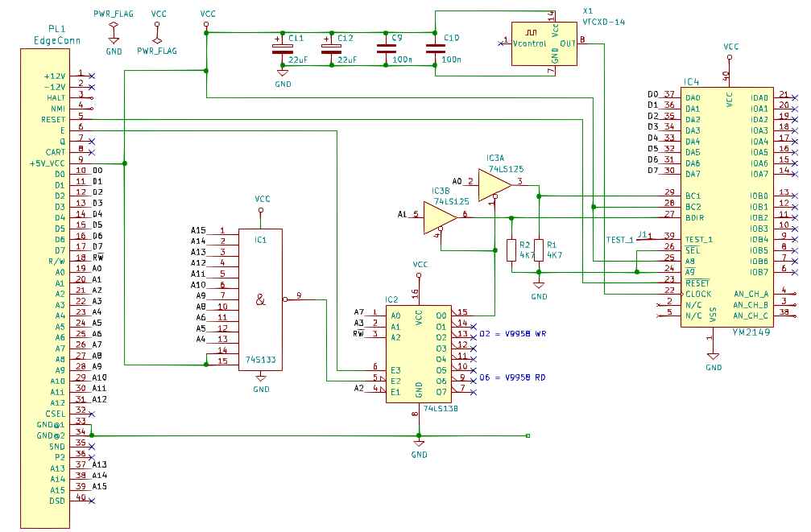Click the no-connect X on the DSD pin

click(92, 501)
